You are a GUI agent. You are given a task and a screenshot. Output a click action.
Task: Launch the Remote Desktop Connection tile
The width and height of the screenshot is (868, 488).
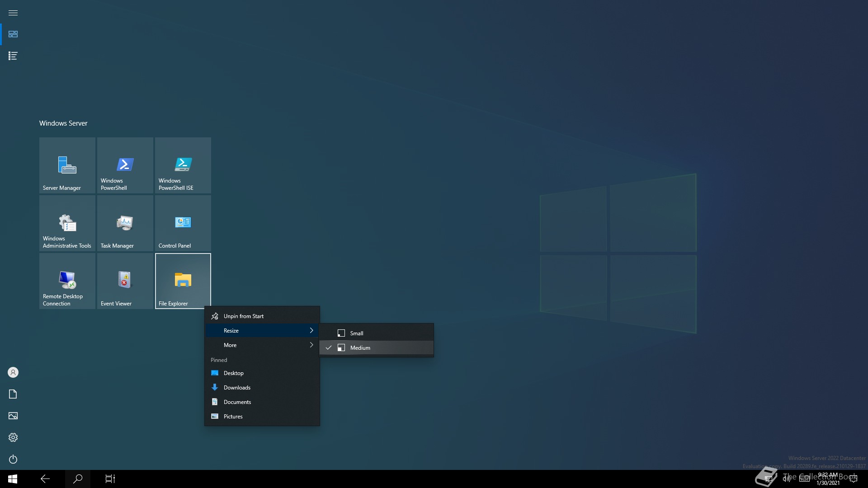pos(67,281)
